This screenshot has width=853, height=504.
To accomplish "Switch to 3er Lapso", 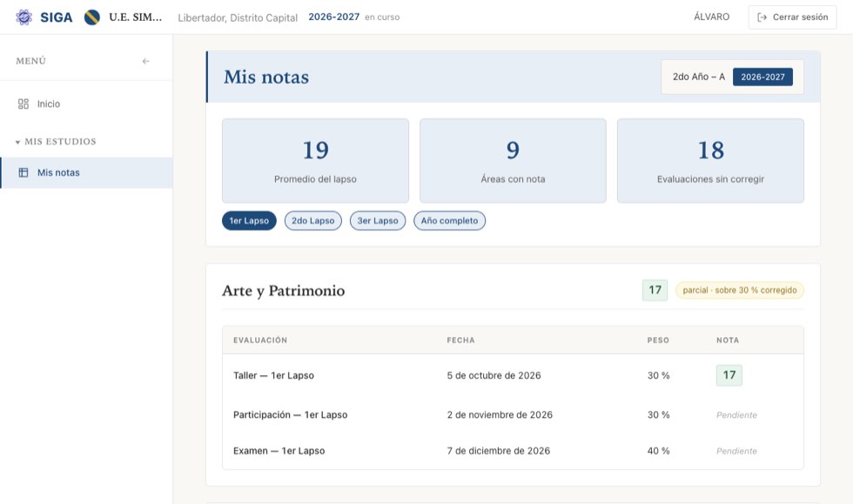I will coord(378,220).
